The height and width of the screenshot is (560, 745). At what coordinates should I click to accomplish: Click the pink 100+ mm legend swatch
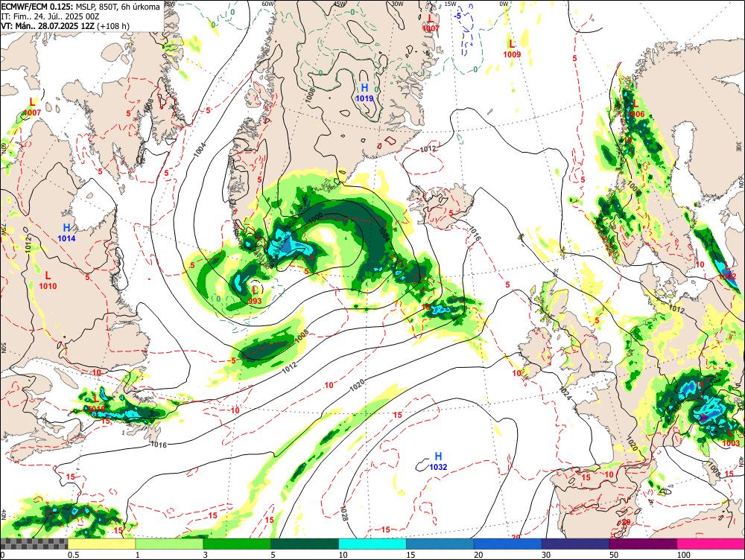(711, 544)
